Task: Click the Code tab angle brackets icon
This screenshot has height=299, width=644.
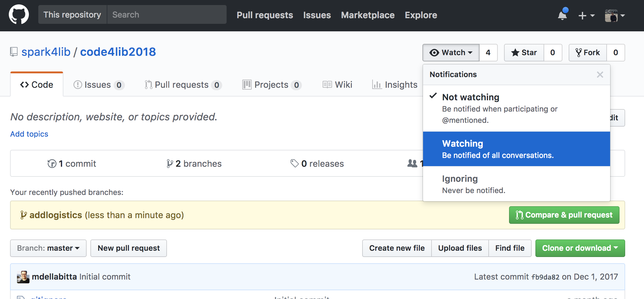Action: (24, 85)
